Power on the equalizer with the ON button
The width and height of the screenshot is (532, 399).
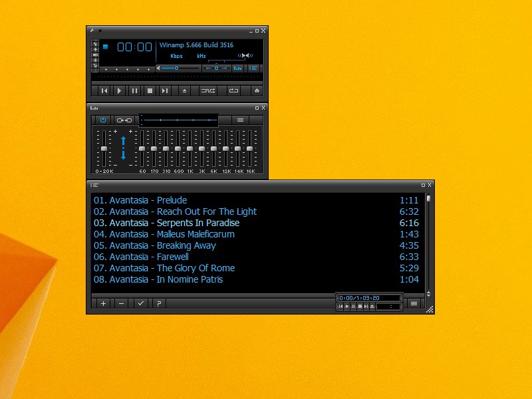[103, 120]
